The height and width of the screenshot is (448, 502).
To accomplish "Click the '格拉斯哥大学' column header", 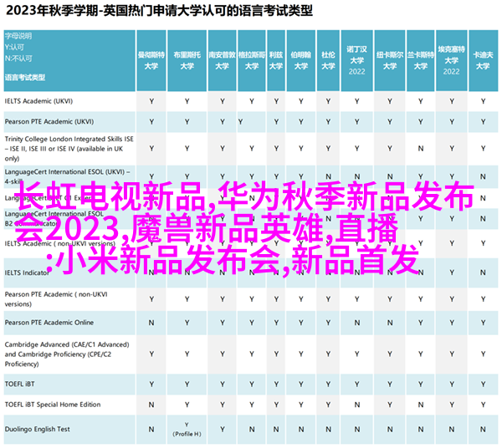I will coord(252,60).
